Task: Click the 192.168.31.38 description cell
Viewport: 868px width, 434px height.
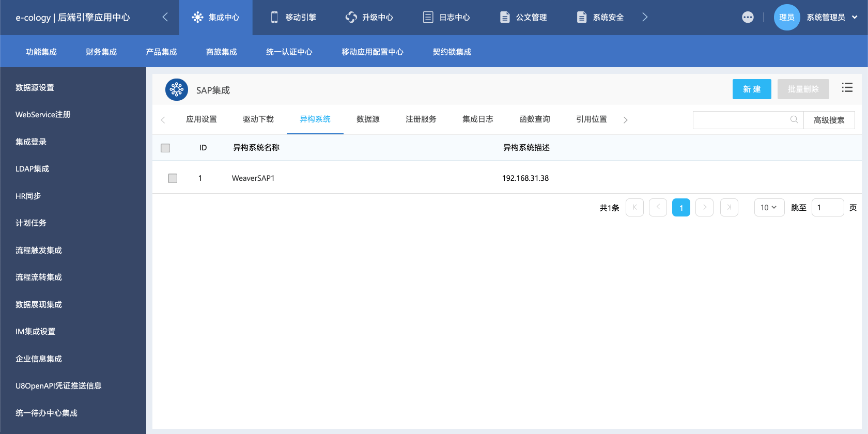Action: click(x=525, y=178)
